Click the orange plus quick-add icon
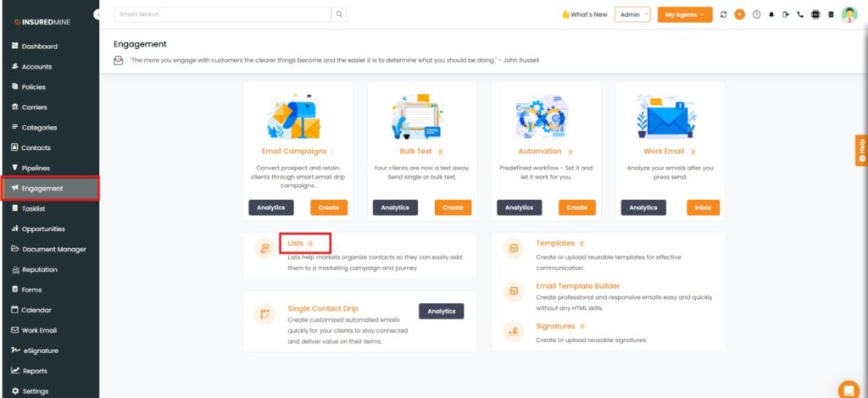Screen dimensions: 868x398 click(740, 14)
